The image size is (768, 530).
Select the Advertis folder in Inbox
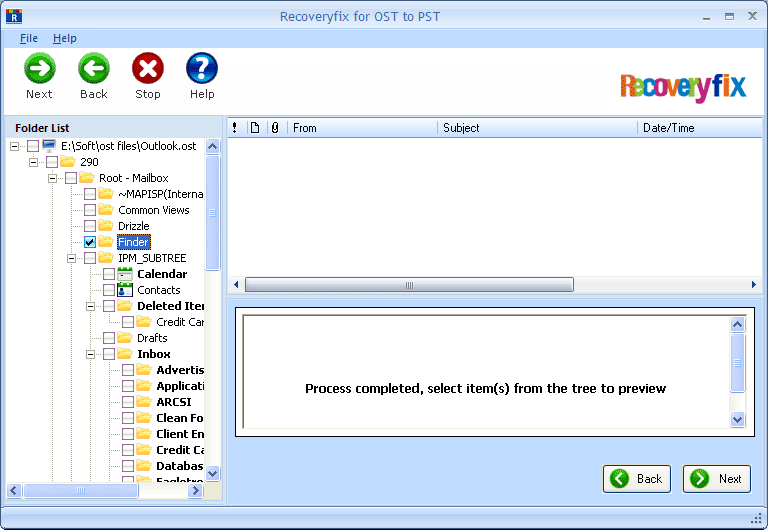[180, 370]
